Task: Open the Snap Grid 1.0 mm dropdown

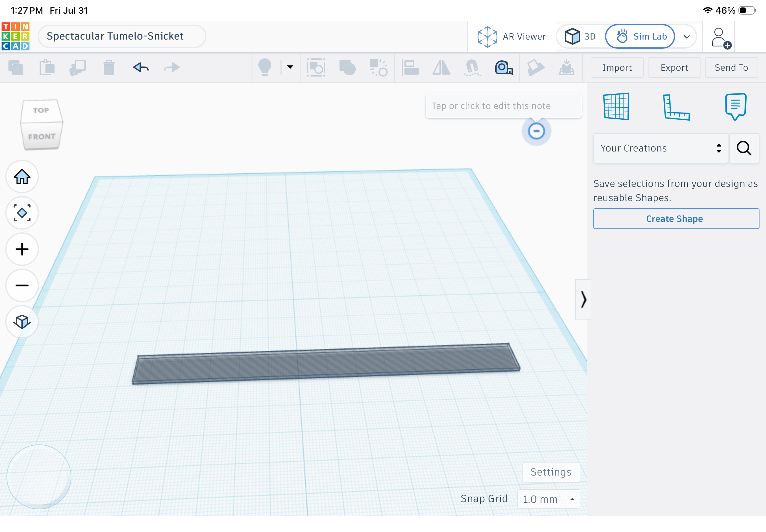Action: click(549, 499)
